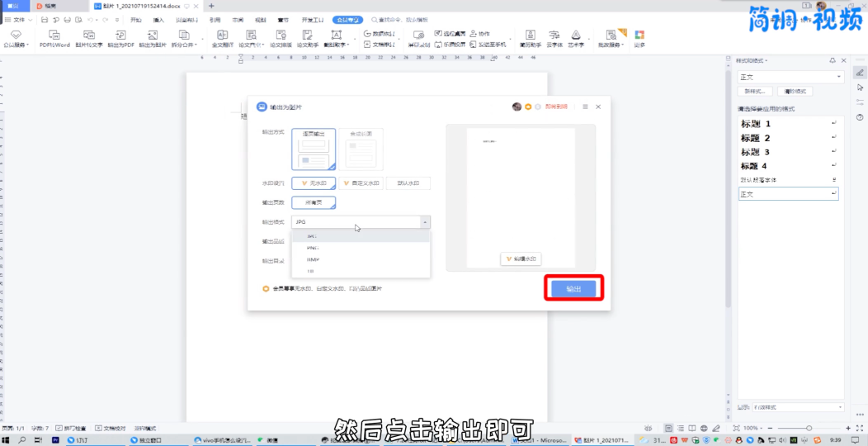Click the 新样式 button in styles panel
This screenshot has height=446, width=868.
point(754,91)
